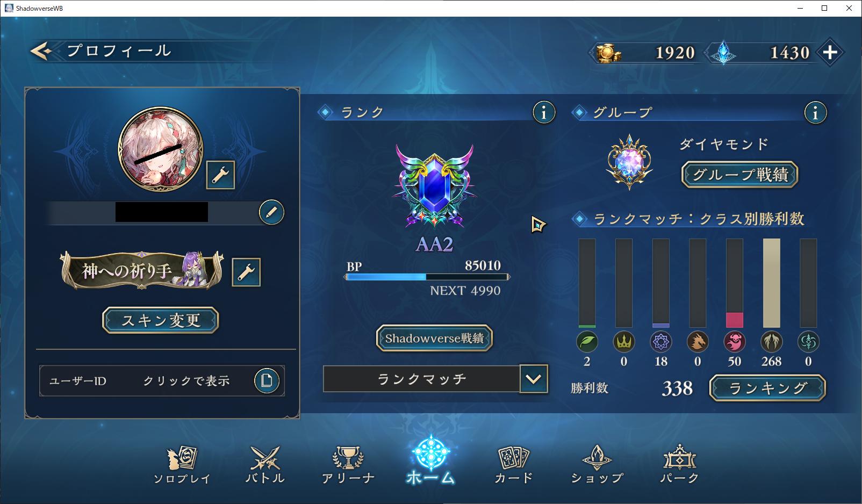Open the ランク info icon
The height and width of the screenshot is (504, 862).
pyautogui.click(x=544, y=113)
